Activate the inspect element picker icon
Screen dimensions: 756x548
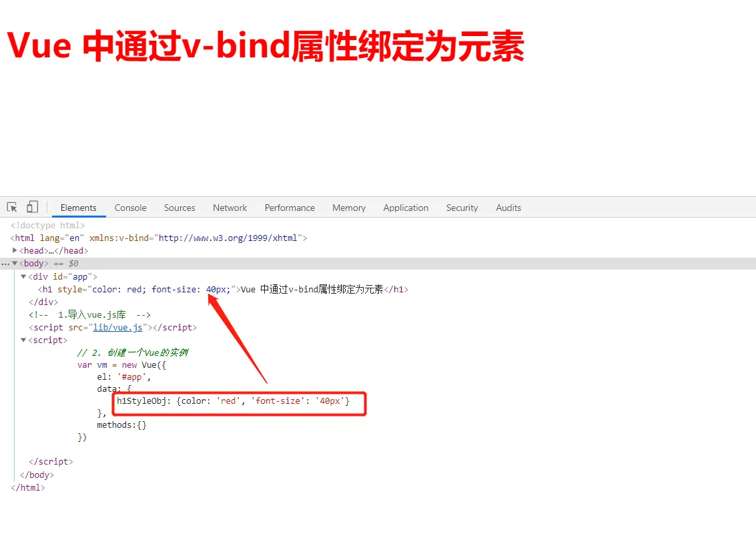click(12, 208)
